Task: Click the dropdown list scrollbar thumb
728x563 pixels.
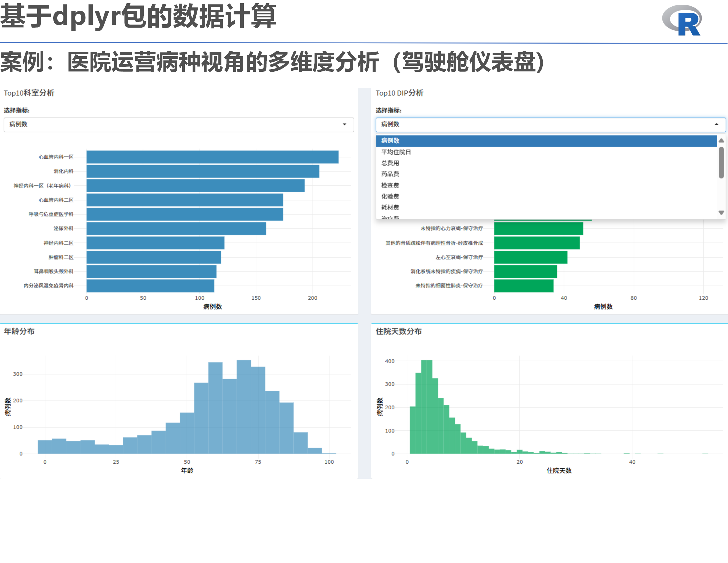Action: pyautogui.click(x=721, y=163)
